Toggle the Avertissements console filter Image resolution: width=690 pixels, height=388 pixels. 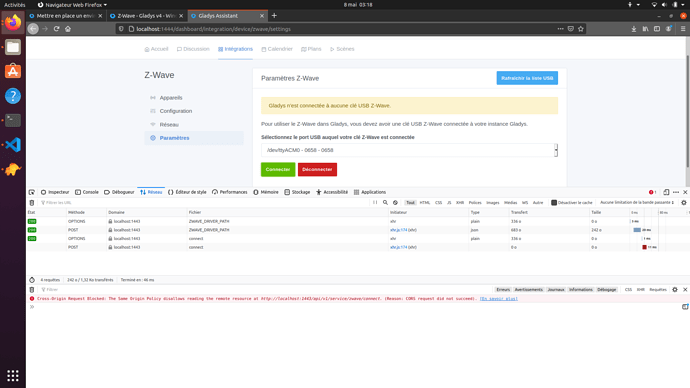tap(529, 289)
